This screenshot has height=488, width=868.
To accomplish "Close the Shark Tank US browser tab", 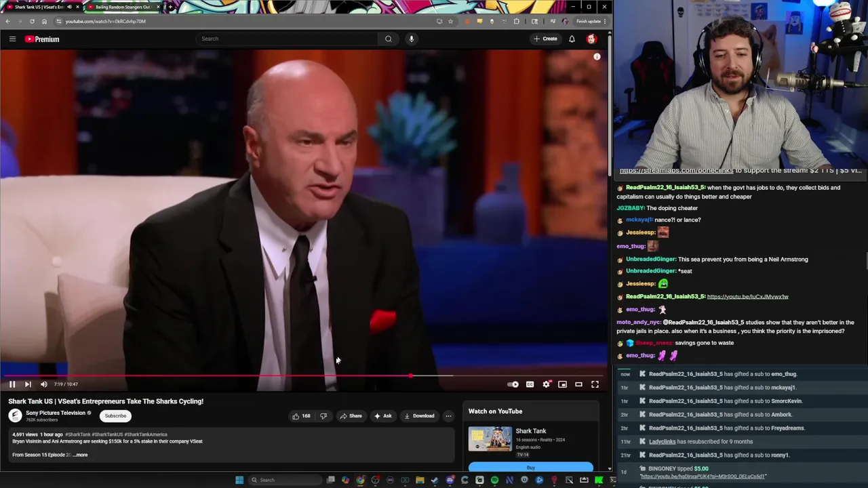I will coord(77,7).
